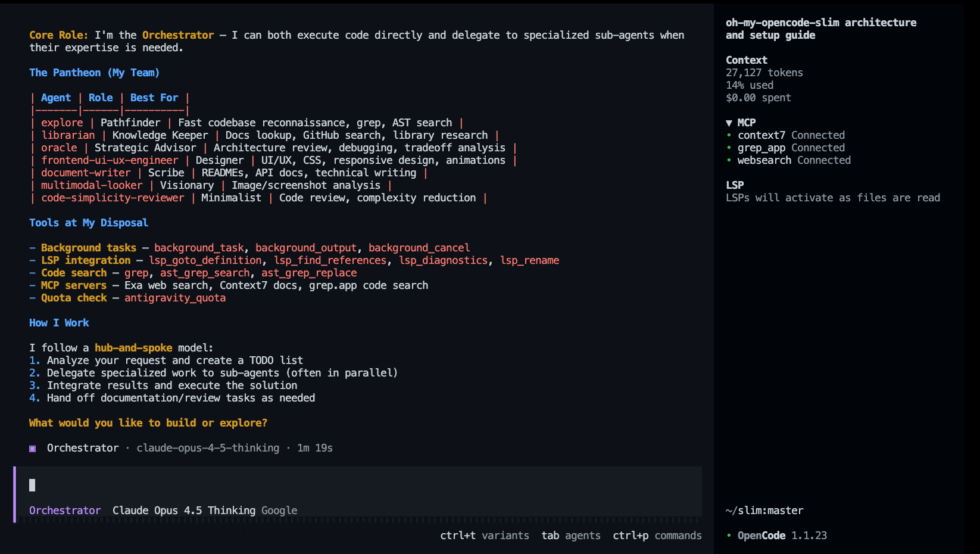Screen dimensions: 980x554
Task: Open ctrl+p commands palette hint
Action: coord(657,536)
